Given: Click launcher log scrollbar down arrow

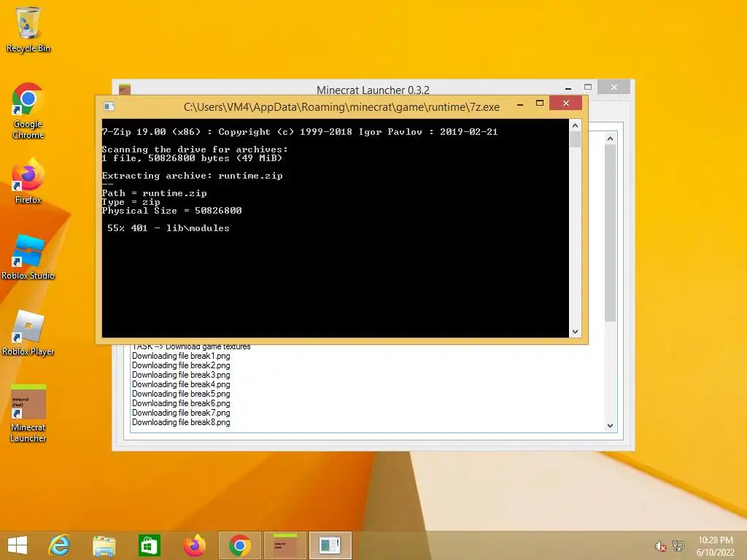Looking at the screenshot, I should [611, 426].
